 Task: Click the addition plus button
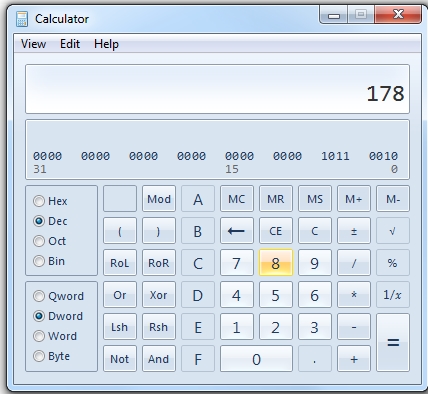click(354, 359)
